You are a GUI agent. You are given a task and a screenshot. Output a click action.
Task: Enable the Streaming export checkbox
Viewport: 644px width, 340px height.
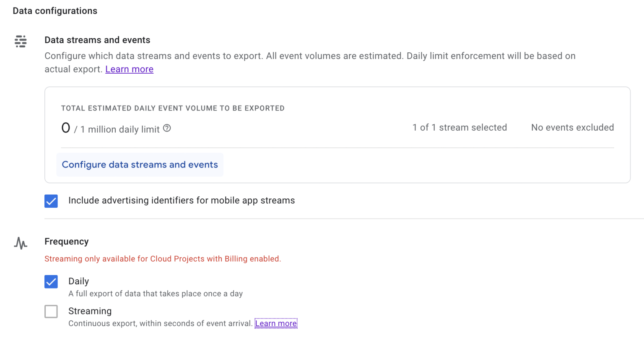pyautogui.click(x=51, y=312)
